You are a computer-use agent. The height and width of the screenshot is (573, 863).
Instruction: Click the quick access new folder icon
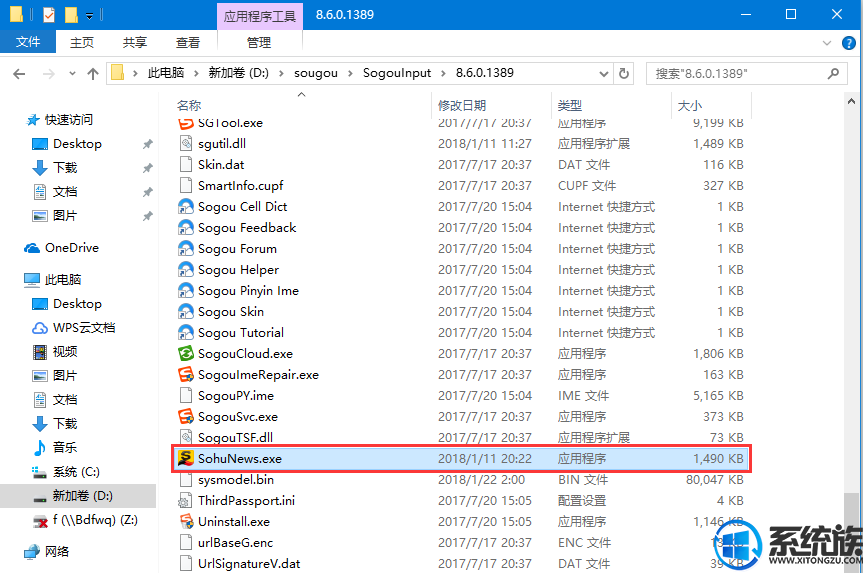click(x=71, y=14)
